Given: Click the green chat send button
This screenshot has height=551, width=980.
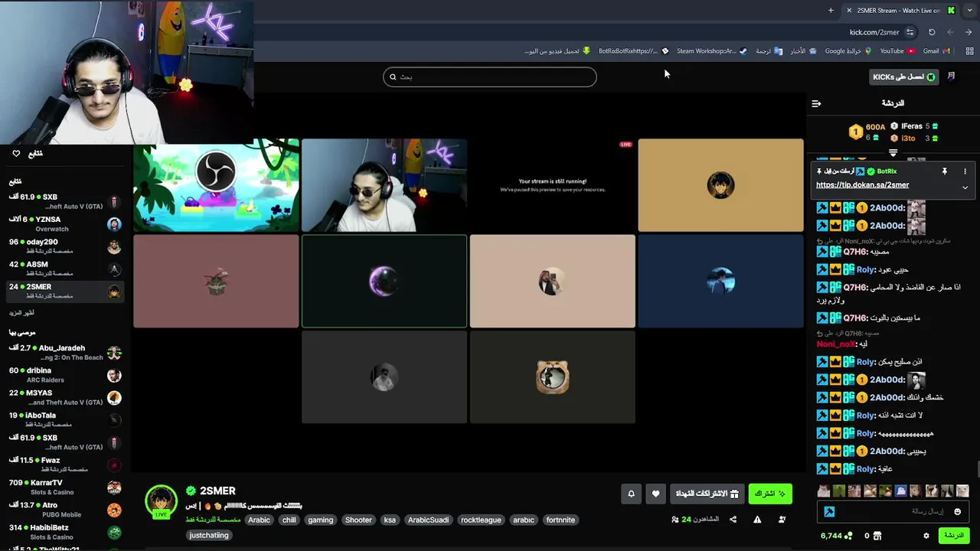Looking at the screenshot, I should pos(954,536).
